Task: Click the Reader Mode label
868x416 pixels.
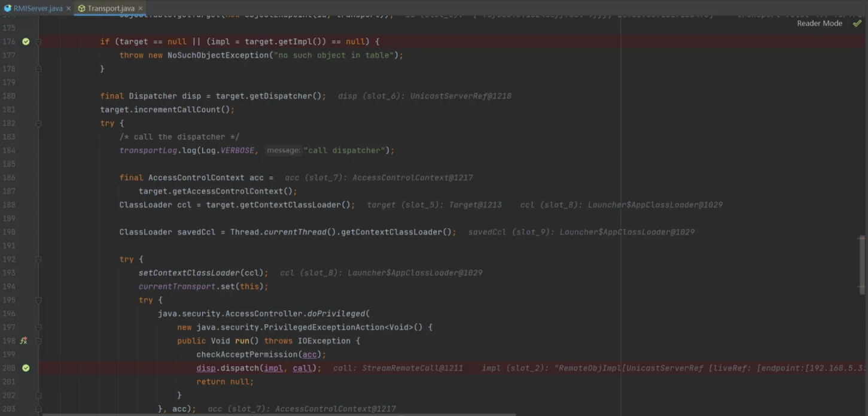Action: pyautogui.click(x=820, y=23)
